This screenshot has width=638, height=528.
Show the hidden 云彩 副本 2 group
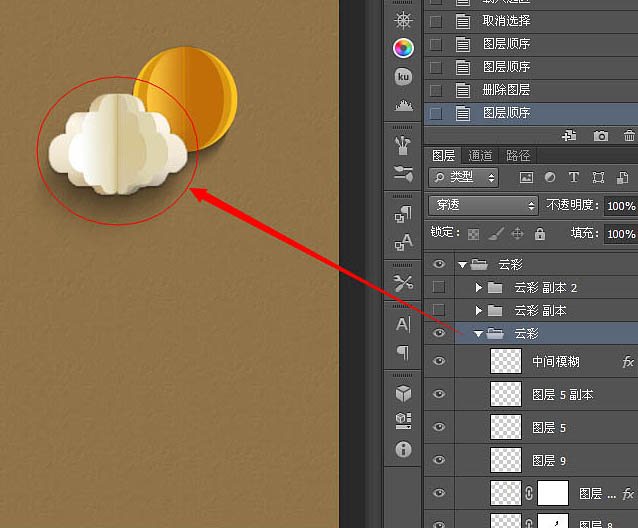coord(439,287)
